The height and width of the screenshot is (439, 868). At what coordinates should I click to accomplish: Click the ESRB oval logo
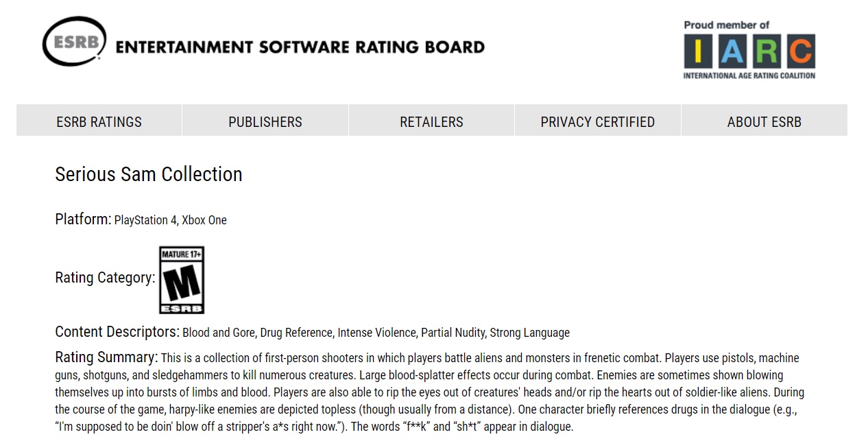74,42
